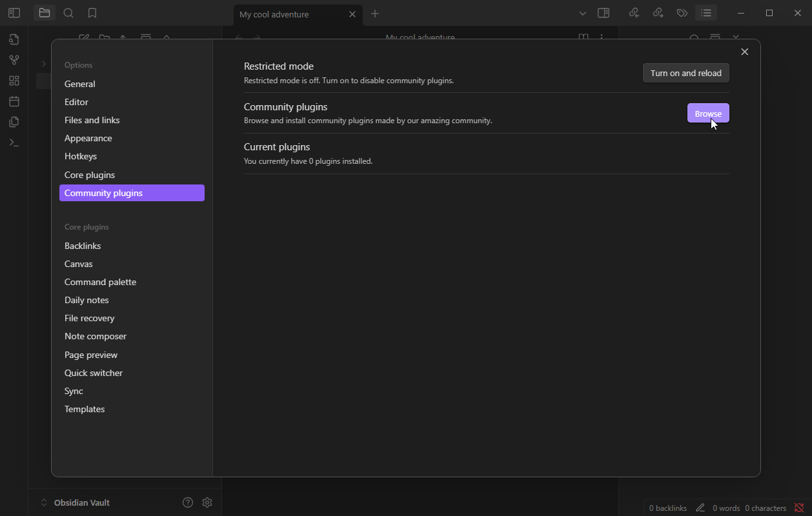The height and width of the screenshot is (516, 812).
Task: Add a new tab with plus icon
Action: pos(375,14)
